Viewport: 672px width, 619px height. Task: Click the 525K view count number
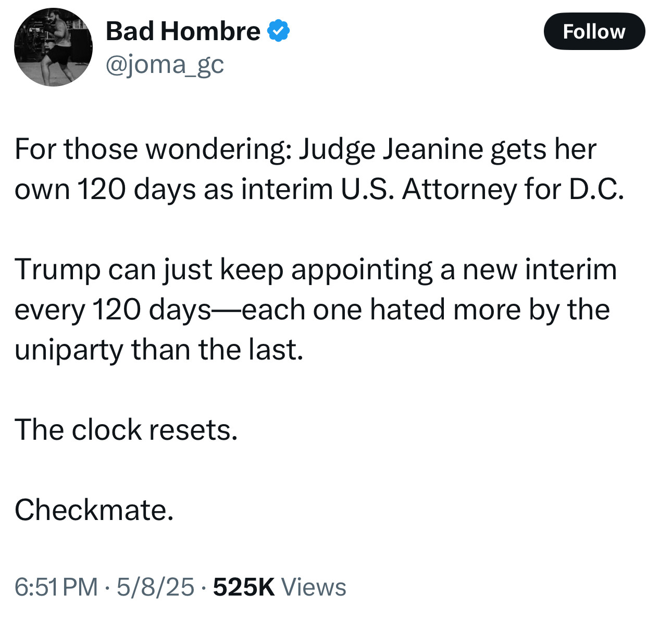point(243,587)
